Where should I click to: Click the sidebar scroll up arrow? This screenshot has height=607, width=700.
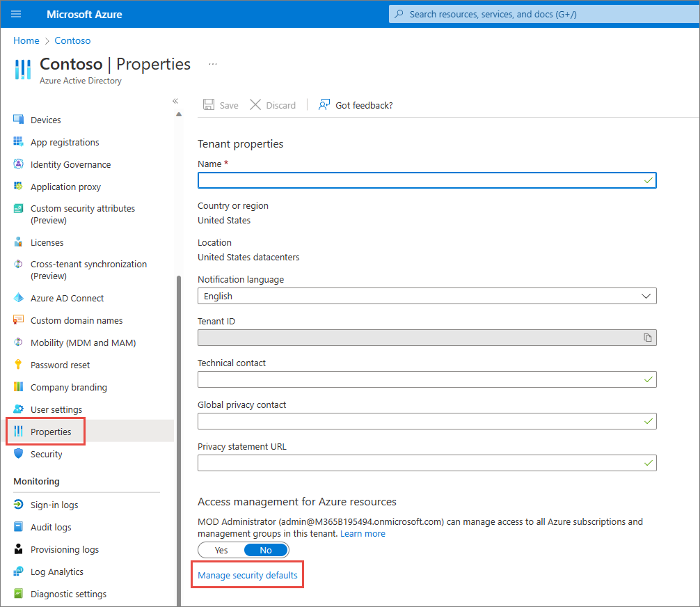[x=179, y=114]
